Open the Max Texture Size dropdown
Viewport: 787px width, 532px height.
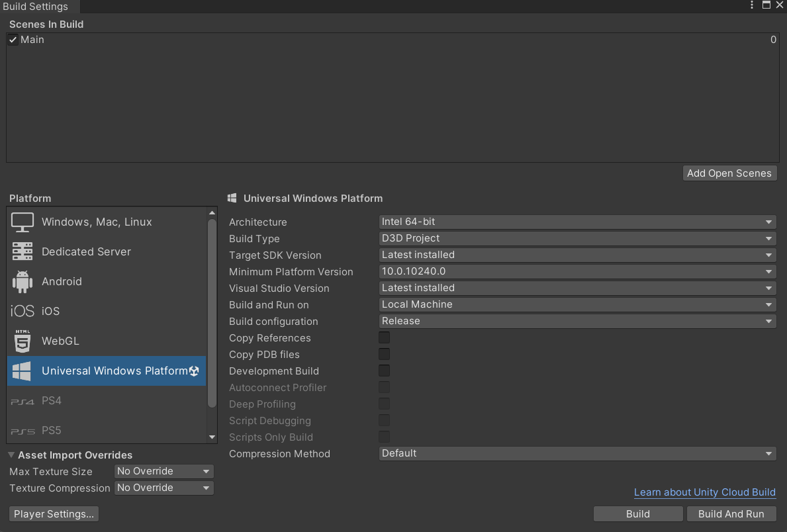(163, 470)
